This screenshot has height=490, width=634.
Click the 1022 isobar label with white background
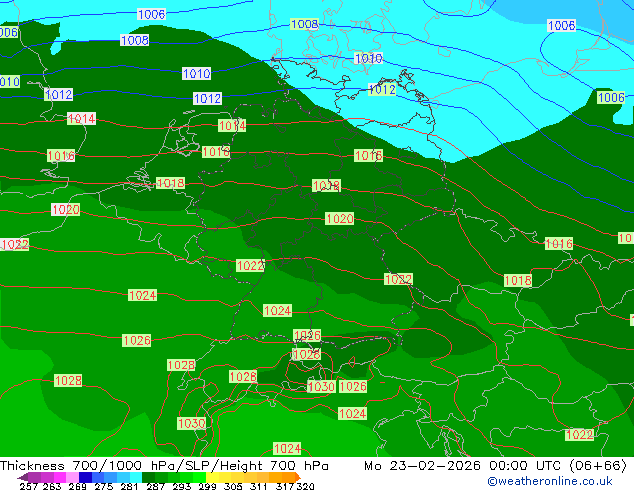[15, 245]
